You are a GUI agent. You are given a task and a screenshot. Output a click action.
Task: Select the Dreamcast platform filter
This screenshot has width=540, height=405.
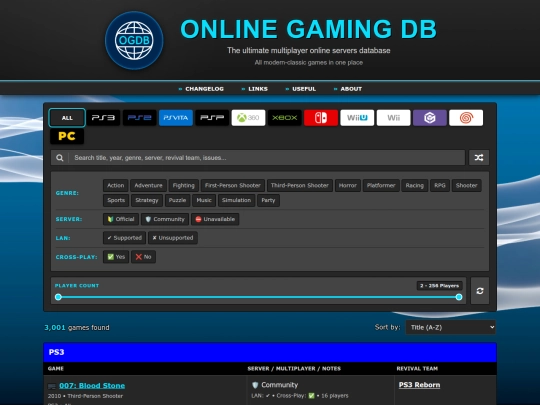pos(466,118)
